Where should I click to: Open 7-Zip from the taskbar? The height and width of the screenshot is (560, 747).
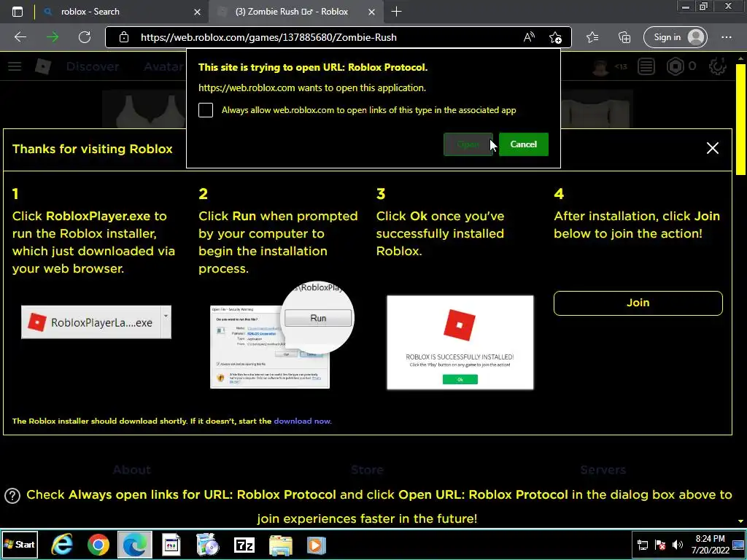pos(244,545)
